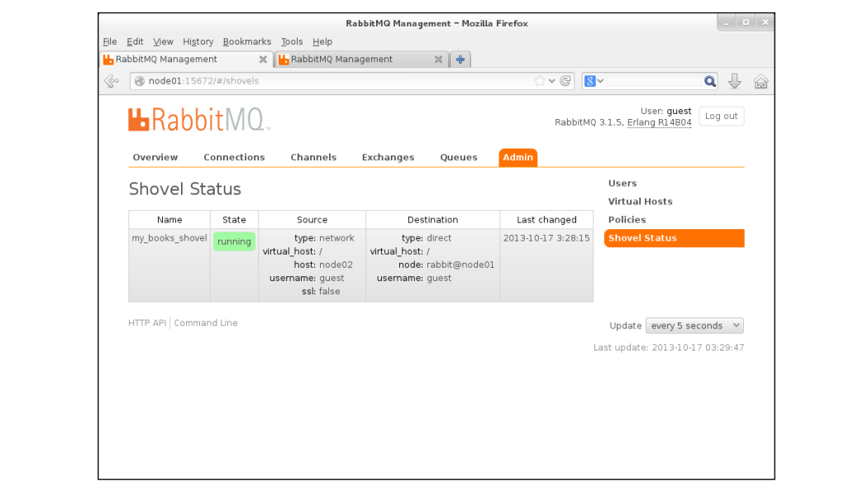This screenshot has height=492, width=868.
Task: Open URL history dropdown arrow
Action: coord(552,81)
